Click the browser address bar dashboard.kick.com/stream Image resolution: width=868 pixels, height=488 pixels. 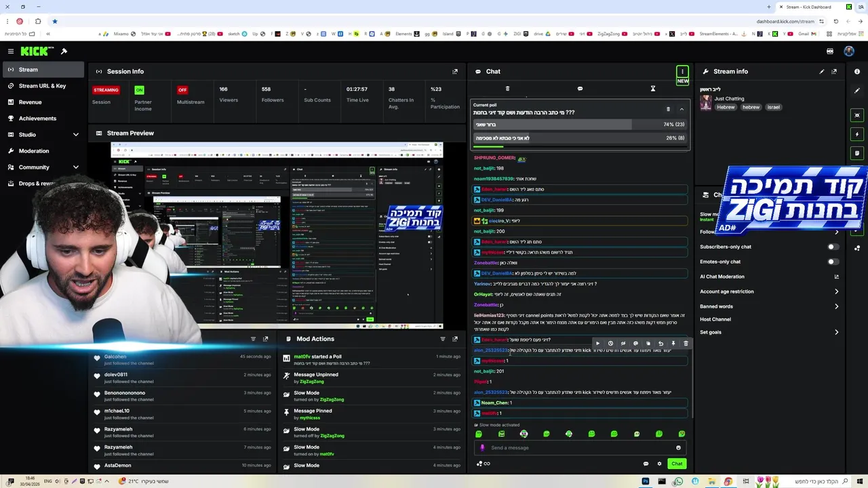pos(785,21)
